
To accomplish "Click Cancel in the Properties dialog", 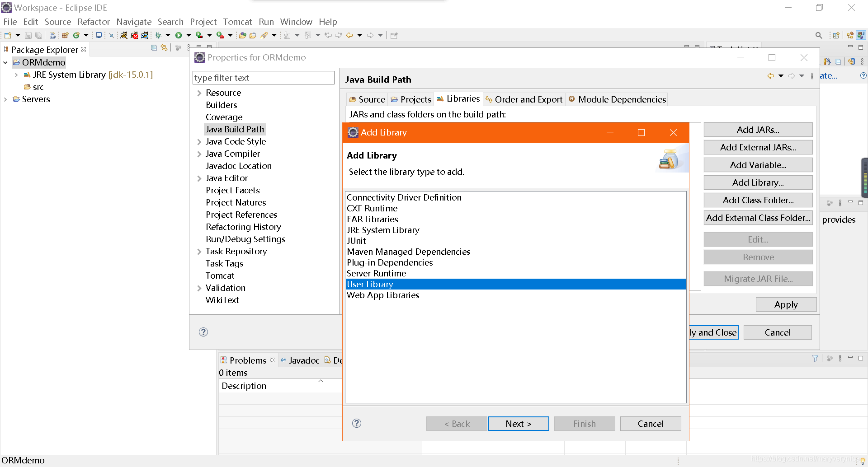I will coord(778,332).
